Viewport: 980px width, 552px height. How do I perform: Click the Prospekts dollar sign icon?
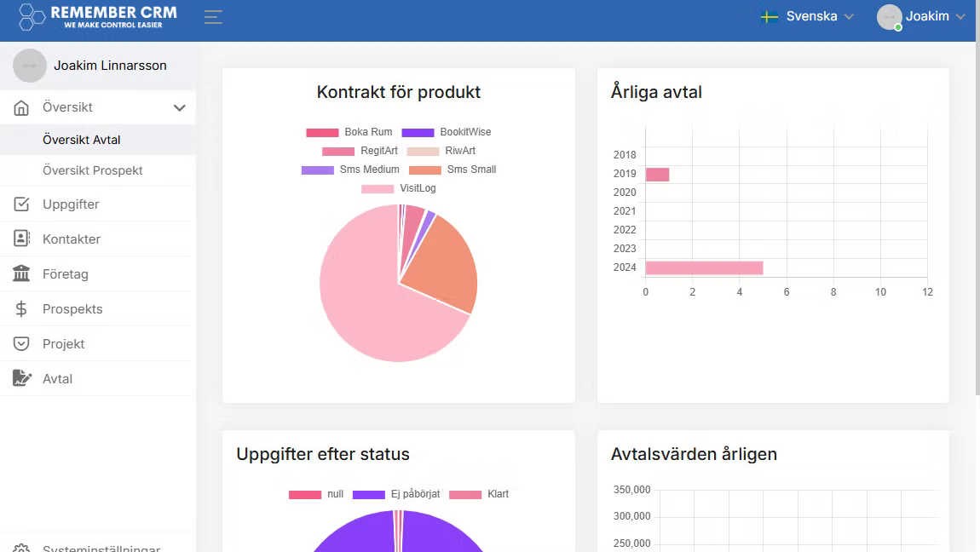click(21, 308)
